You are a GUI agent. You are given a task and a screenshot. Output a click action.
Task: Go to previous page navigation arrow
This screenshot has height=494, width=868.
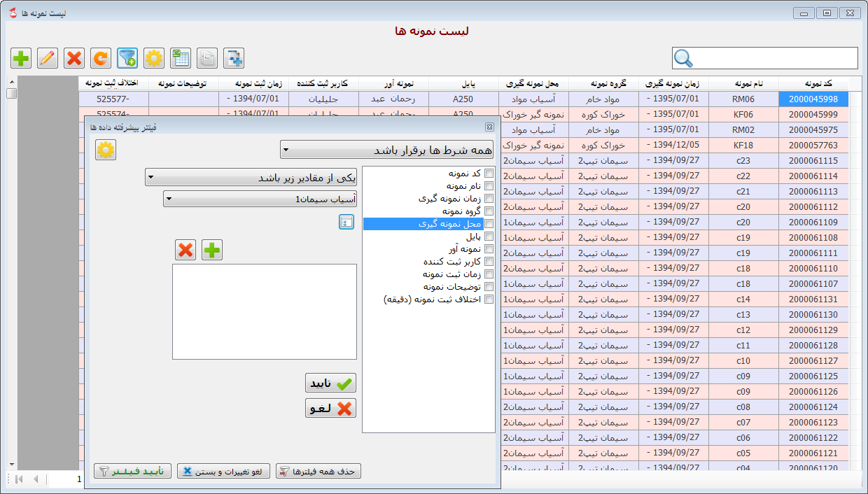tap(35, 479)
